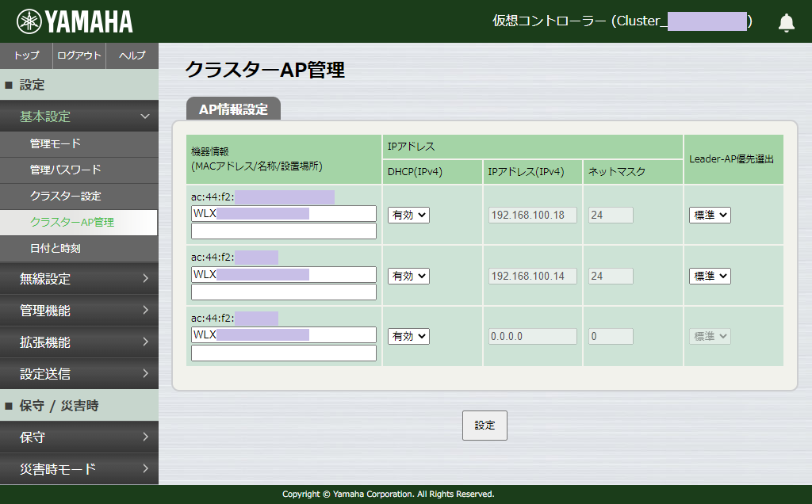
Task: Expand the 設定送信 sidebar menu
Action: pos(79,373)
